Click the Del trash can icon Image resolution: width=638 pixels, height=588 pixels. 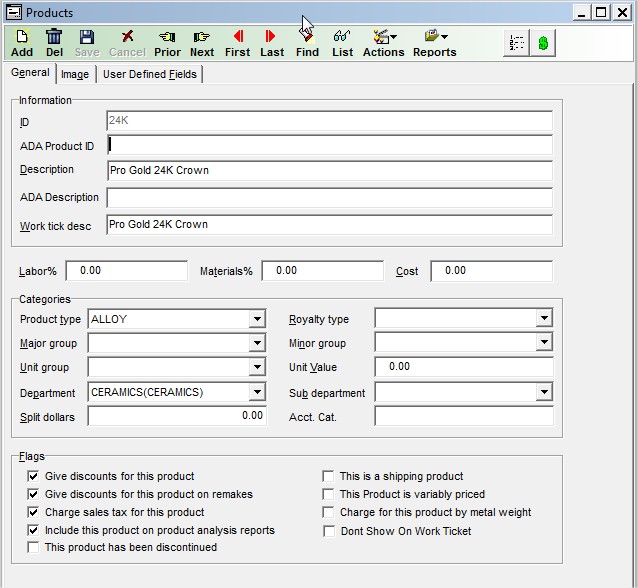(54, 43)
